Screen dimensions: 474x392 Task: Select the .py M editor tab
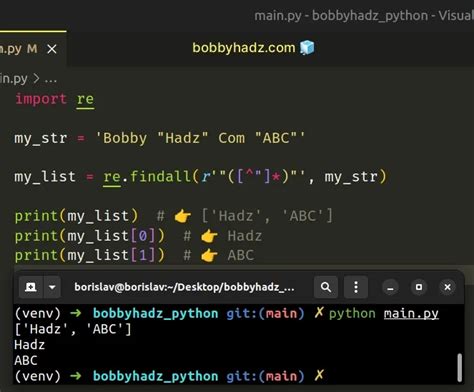(33, 49)
